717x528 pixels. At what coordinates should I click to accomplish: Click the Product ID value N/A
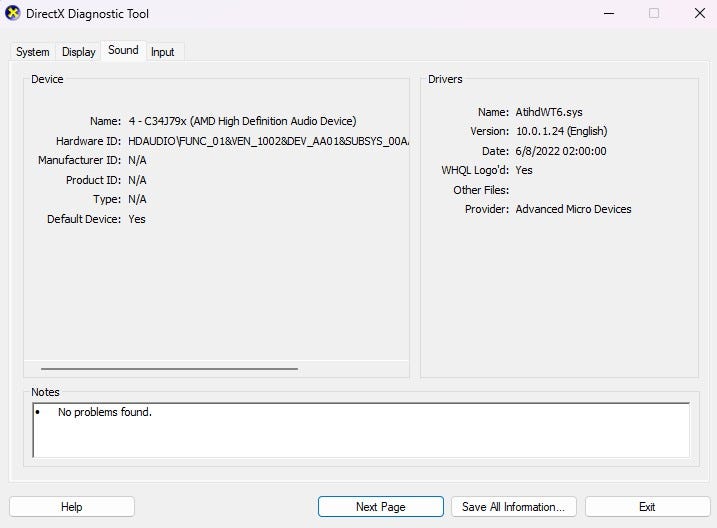137,180
